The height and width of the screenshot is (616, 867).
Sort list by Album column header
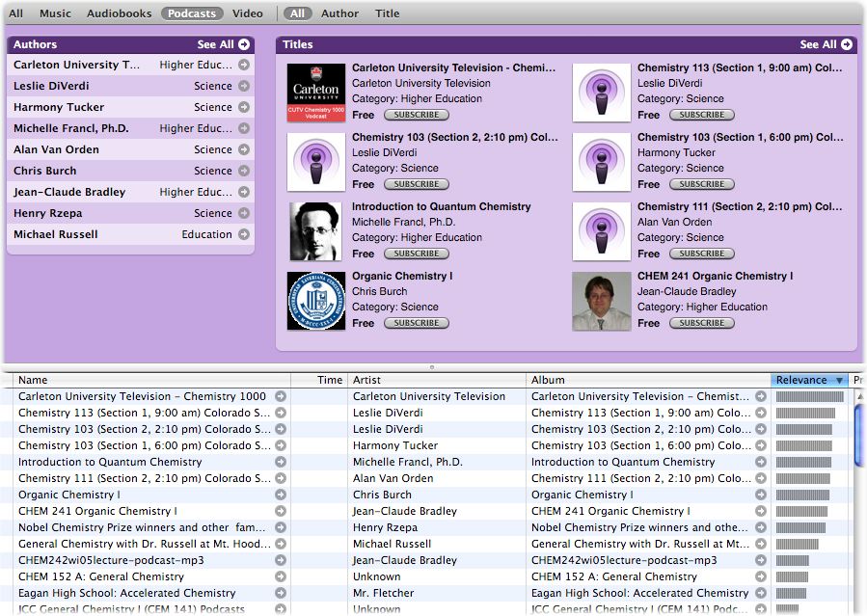click(648, 380)
